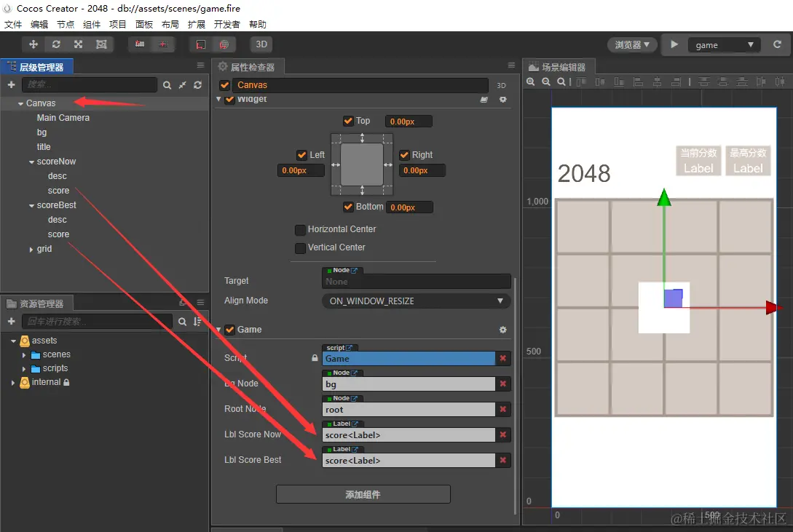Open the Widget component gear settings
Screen dimensions: 793x532
pyautogui.click(x=502, y=100)
